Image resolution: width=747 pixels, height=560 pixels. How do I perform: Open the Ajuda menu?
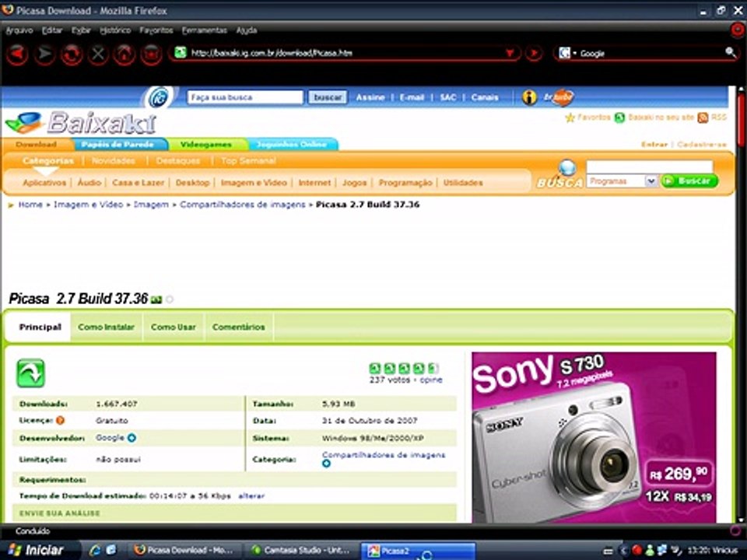pos(247,30)
